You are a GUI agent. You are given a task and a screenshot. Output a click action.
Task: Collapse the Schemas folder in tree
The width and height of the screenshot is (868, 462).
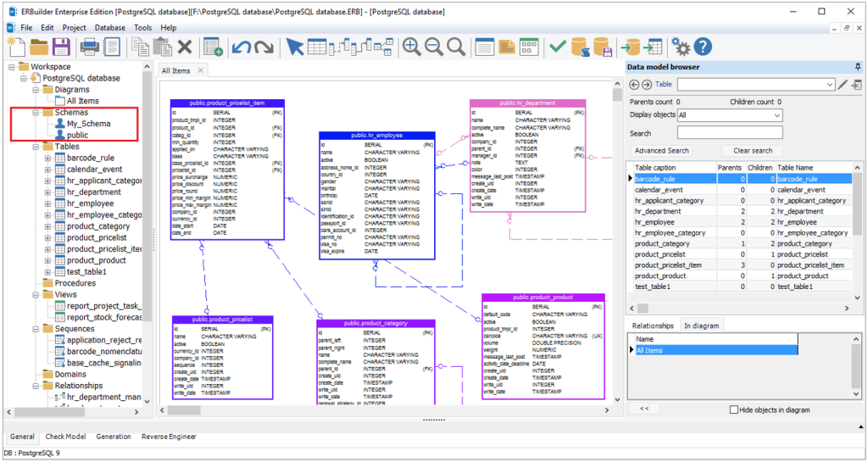36,112
